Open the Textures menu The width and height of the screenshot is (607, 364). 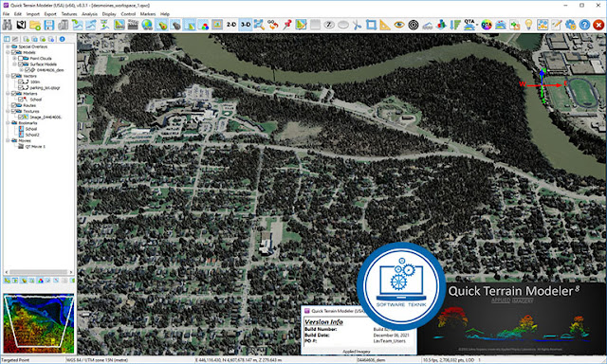tap(69, 14)
